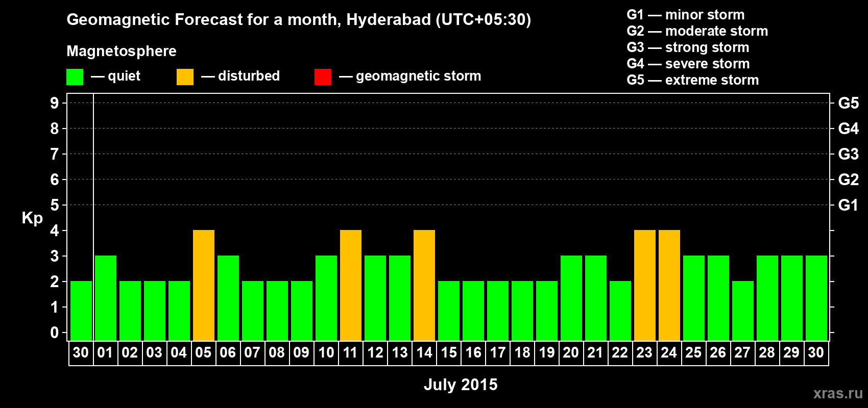
Task: Click date label 26 on the axis
Action: [718, 353]
